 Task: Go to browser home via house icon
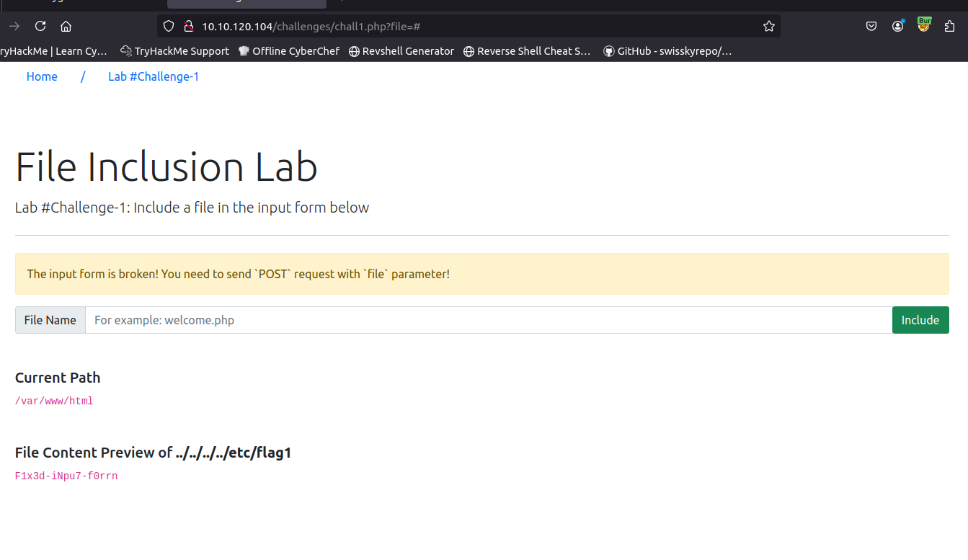[66, 26]
